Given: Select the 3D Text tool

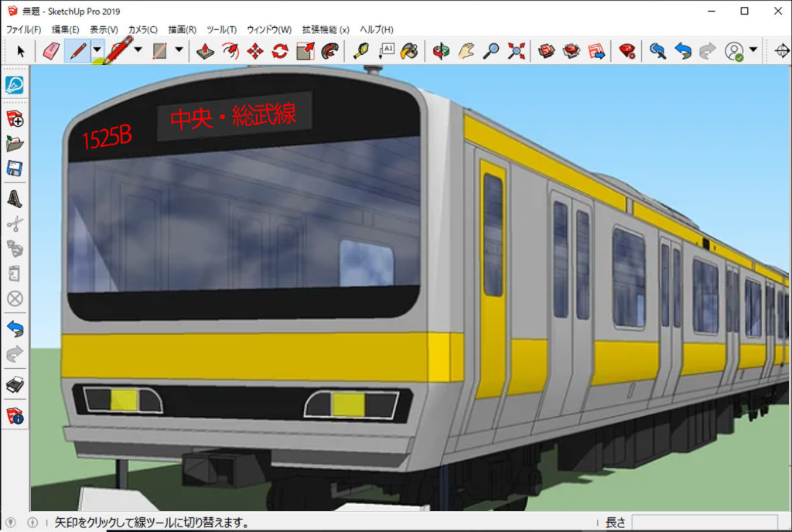Looking at the screenshot, I should tap(15, 199).
